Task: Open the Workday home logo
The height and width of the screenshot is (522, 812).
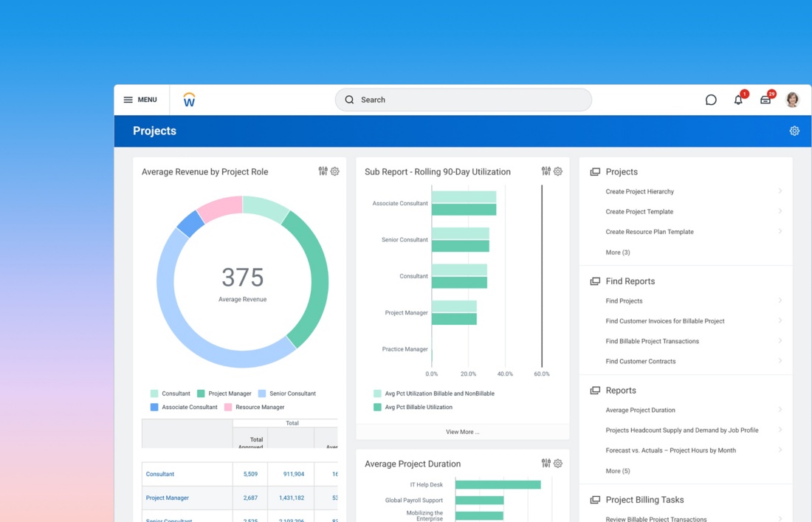Action: [x=189, y=100]
